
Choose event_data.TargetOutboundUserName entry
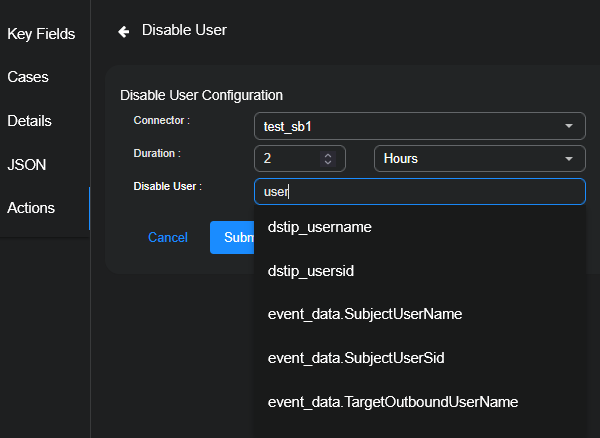pos(393,402)
